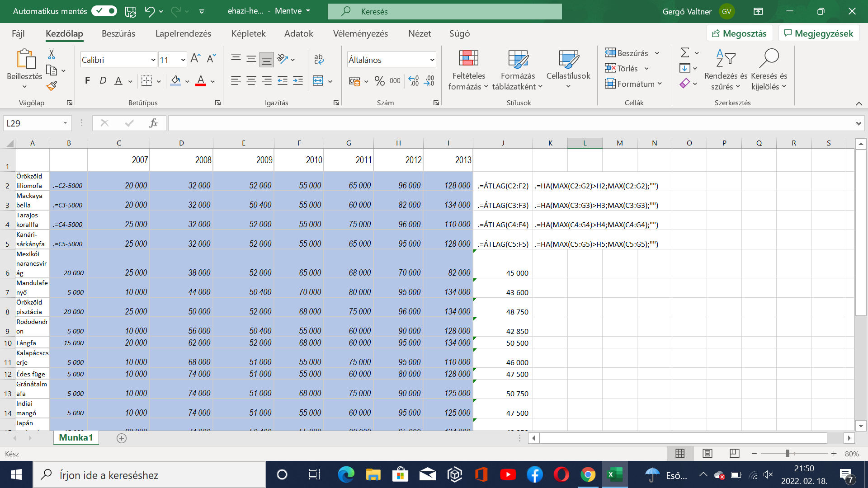Toggle the Automatikus mentés switch

click(104, 11)
